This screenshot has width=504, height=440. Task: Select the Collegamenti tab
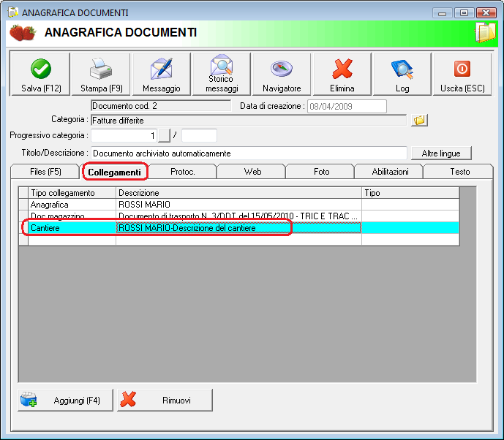(x=114, y=172)
